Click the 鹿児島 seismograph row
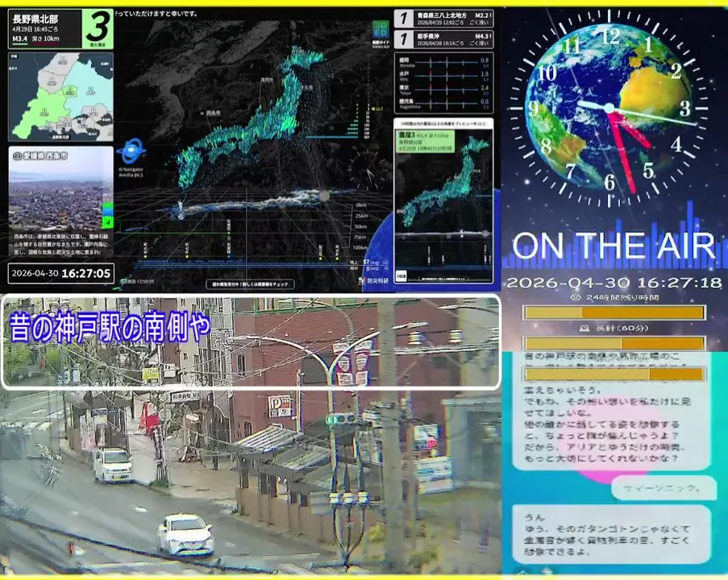 click(x=443, y=103)
